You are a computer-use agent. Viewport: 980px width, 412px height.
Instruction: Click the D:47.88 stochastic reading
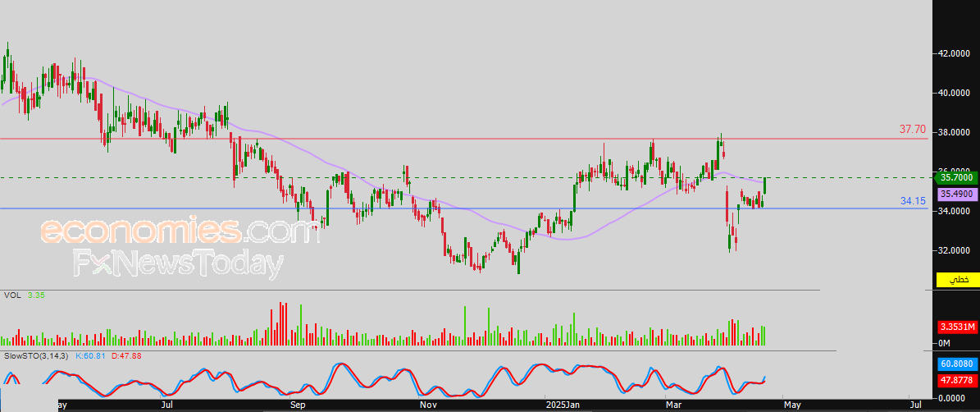point(125,355)
